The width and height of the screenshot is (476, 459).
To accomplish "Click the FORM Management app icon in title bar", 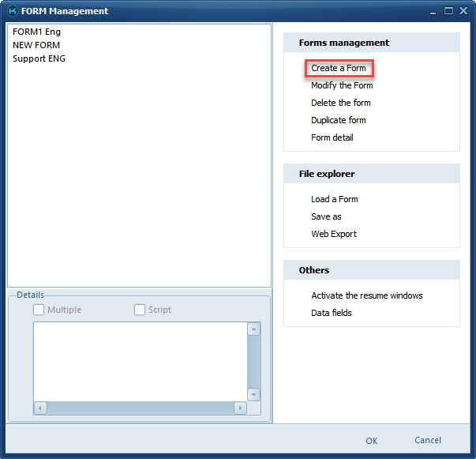I will pyautogui.click(x=12, y=11).
